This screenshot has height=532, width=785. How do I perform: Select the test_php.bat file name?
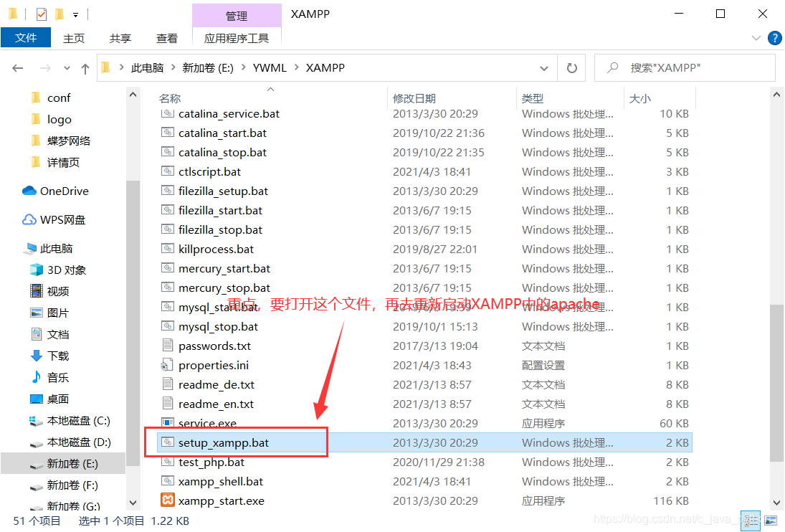211,462
